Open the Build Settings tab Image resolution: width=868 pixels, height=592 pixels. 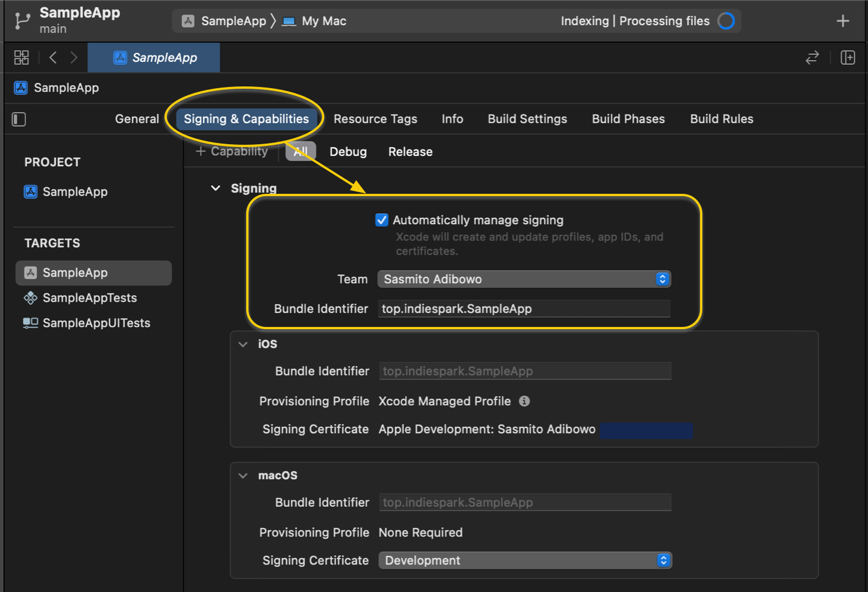pyautogui.click(x=527, y=119)
